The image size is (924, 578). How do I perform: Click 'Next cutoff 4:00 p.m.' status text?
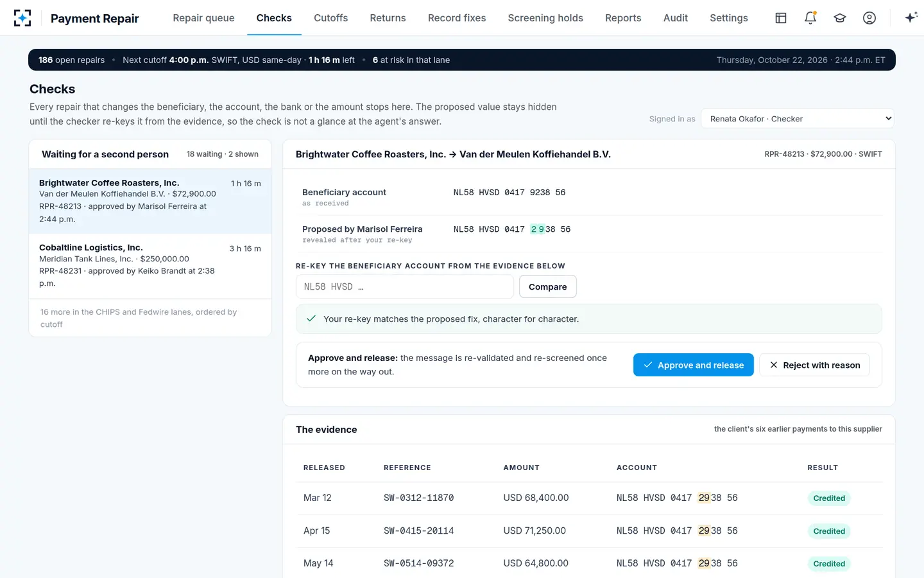tap(166, 60)
